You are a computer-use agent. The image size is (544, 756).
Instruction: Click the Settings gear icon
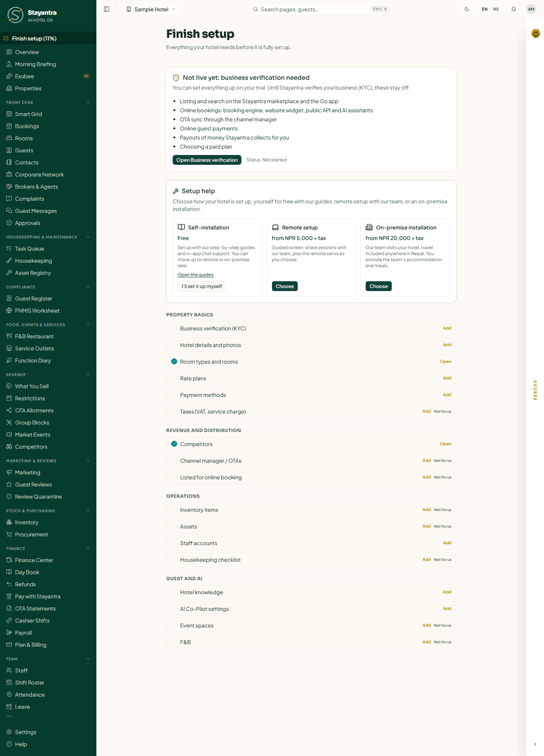[x=9, y=732]
